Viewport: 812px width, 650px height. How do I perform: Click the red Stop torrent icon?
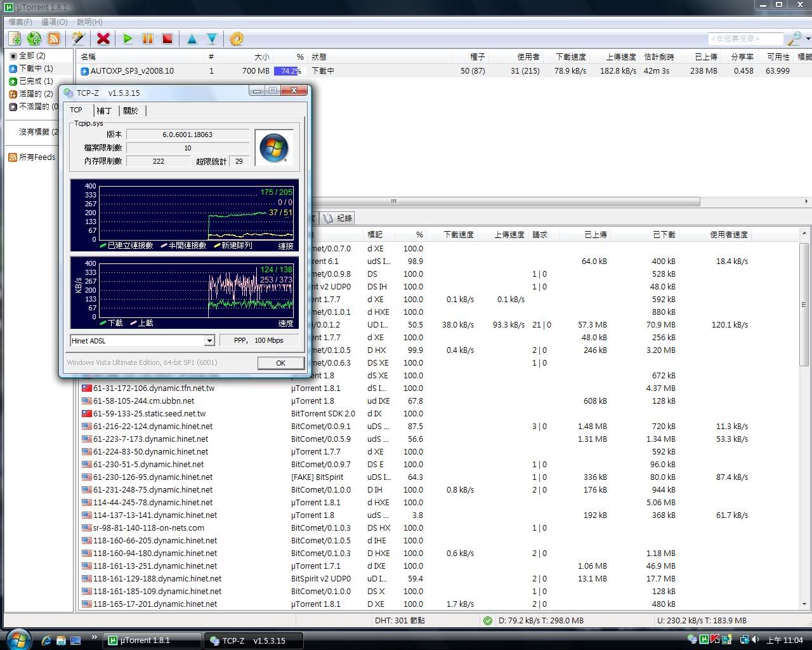[x=167, y=39]
